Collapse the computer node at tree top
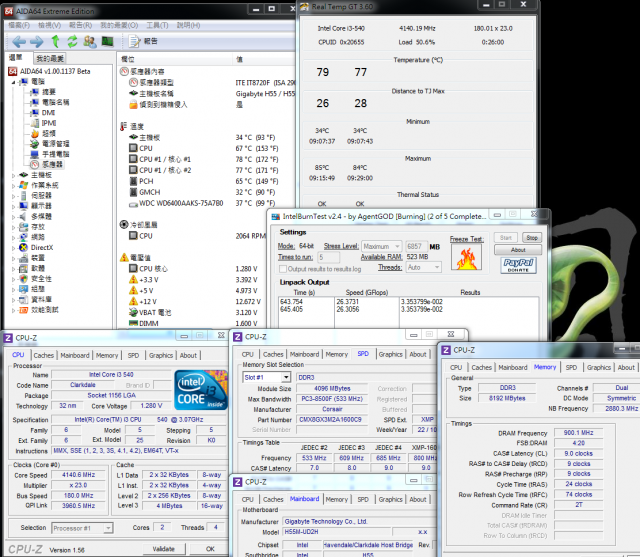This screenshot has height=557, width=640. click(13, 82)
